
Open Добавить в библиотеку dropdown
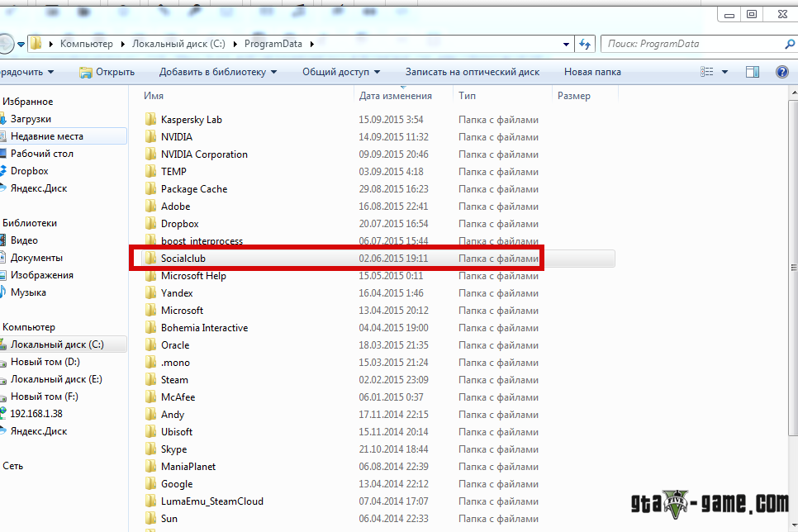[273, 72]
